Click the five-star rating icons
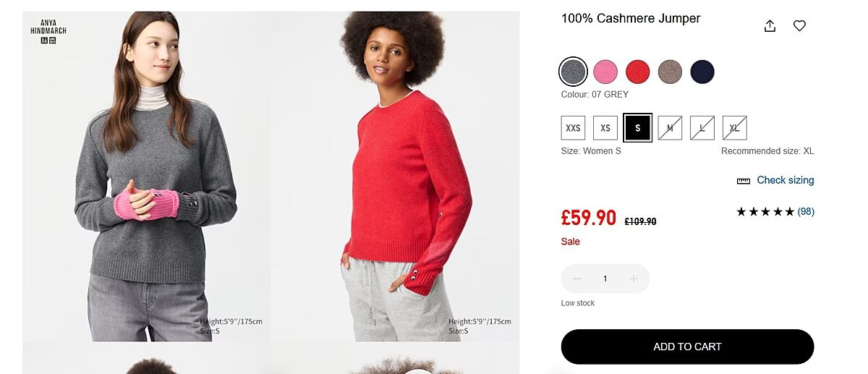The height and width of the screenshot is (374, 868). (x=765, y=212)
